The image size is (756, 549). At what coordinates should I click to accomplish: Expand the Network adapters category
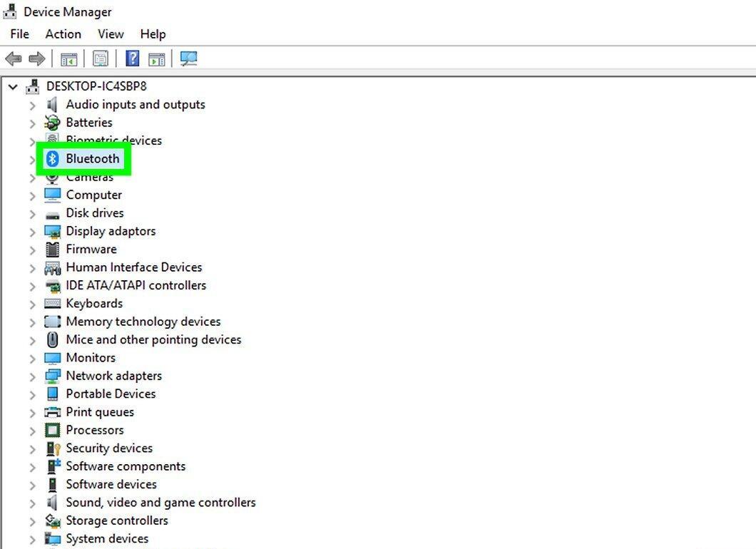(x=32, y=376)
